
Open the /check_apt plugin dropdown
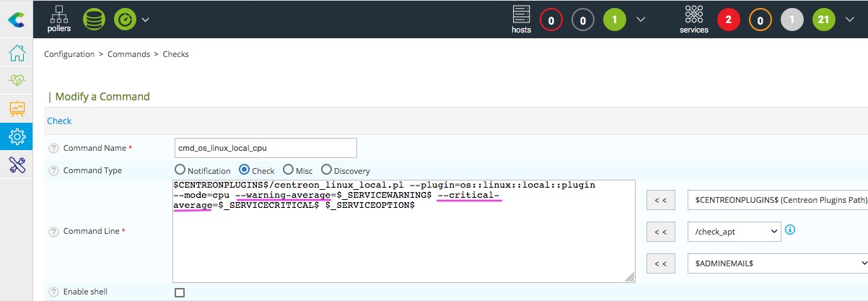[x=734, y=231]
